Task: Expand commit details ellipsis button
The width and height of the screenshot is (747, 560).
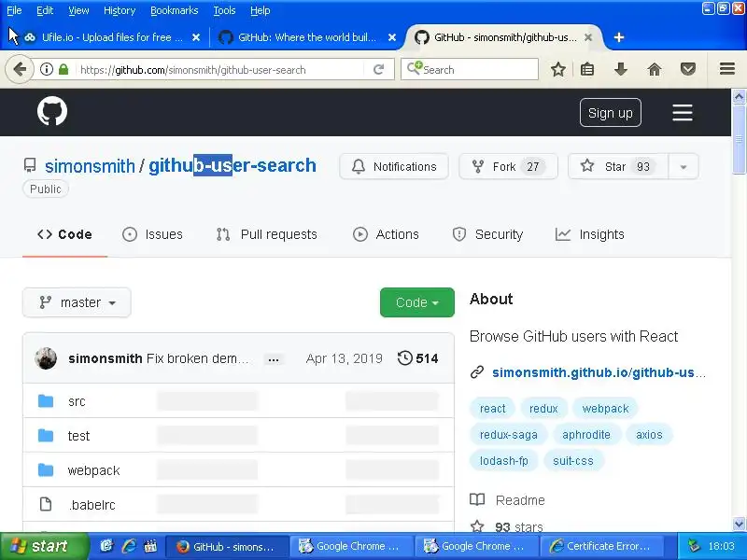Action: tap(274, 359)
